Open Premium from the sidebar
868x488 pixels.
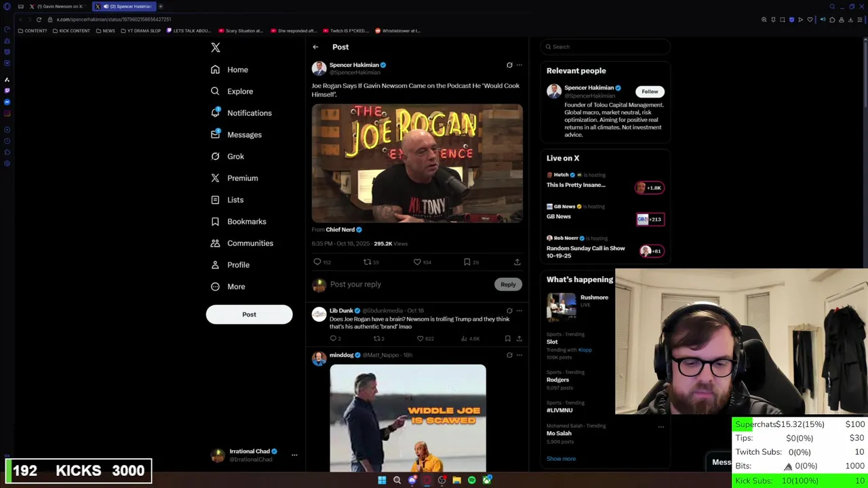coord(234,178)
